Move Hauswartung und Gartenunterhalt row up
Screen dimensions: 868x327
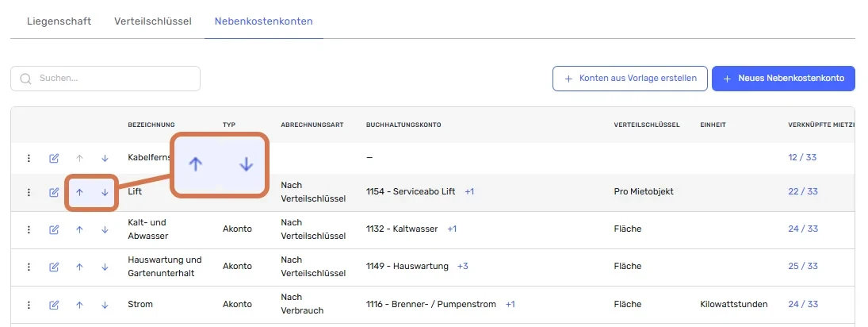(79, 267)
